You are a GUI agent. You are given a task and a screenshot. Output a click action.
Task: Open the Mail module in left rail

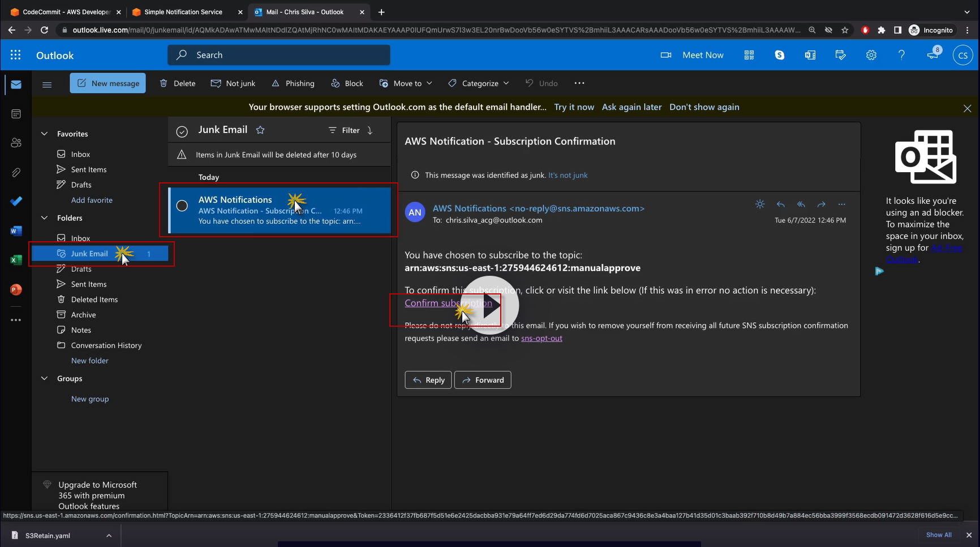(16, 84)
